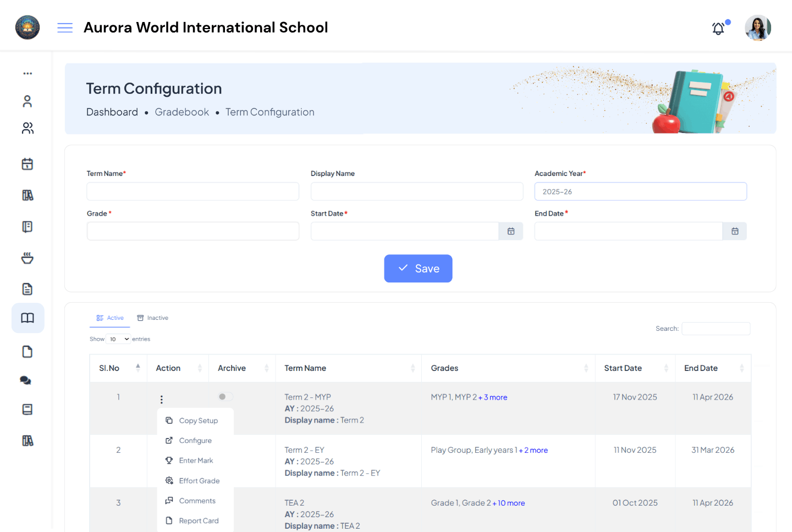792x532 pixels.
Task: Open the calendar section in the sidebar
Action: pos(27,163)
